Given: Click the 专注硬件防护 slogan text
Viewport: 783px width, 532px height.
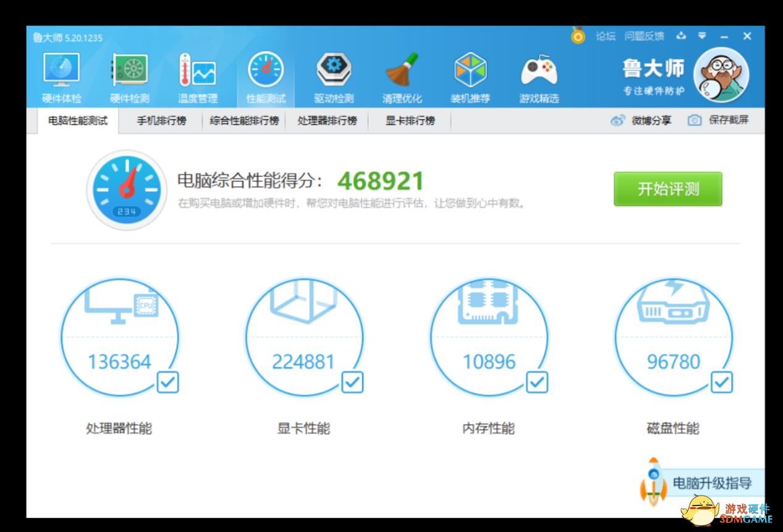Looking at the screenshot, I should 654,91.
